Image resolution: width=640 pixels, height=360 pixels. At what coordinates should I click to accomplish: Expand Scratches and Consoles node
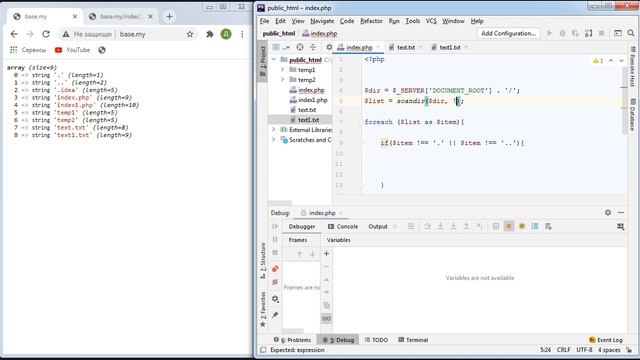(274, 140)
